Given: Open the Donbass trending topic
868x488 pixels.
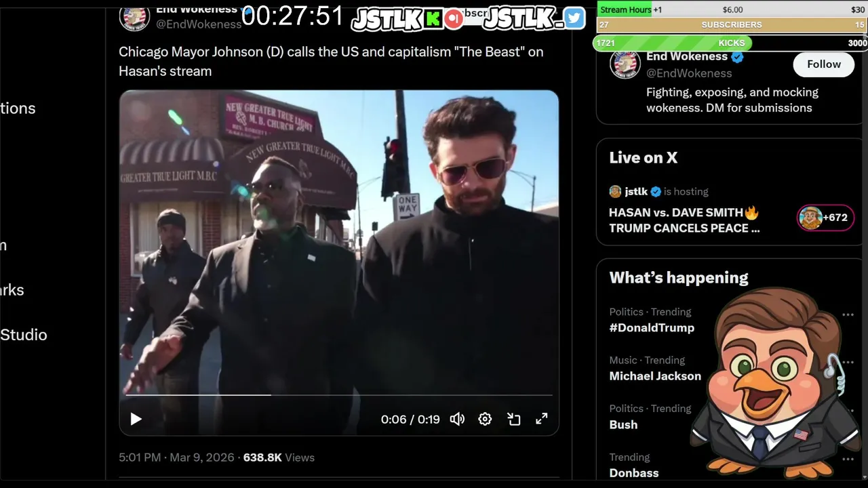Looking at the screenshot, I should [x=634, y=473].
